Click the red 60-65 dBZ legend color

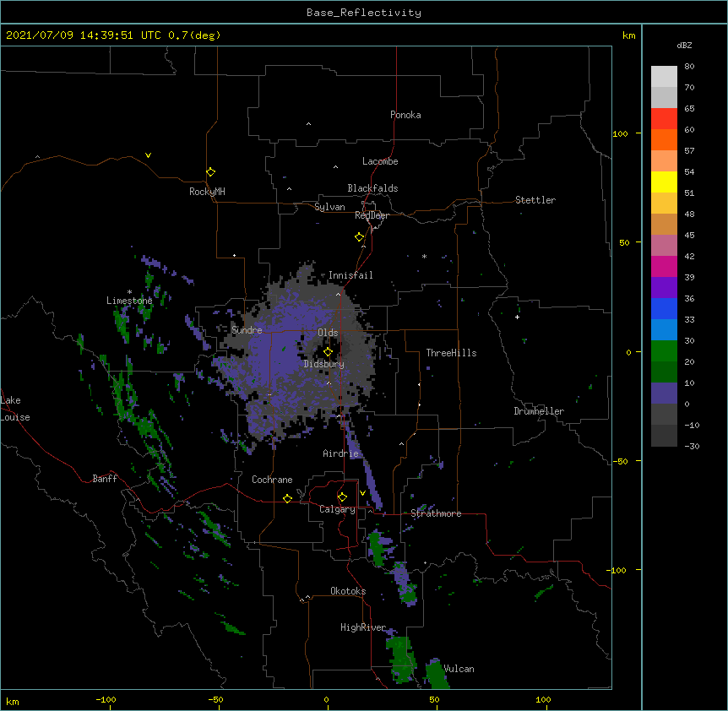point(664,119)
